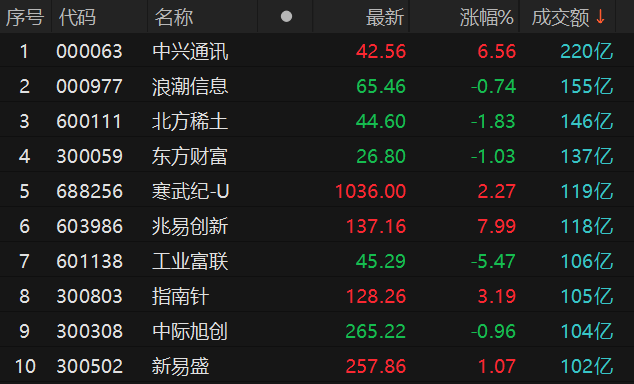Image resolution: width=634 pixels, height=384 pixels.
Task: Select stock name 中兴通讯
Action: pyautogui.click(x=190, y=52)
